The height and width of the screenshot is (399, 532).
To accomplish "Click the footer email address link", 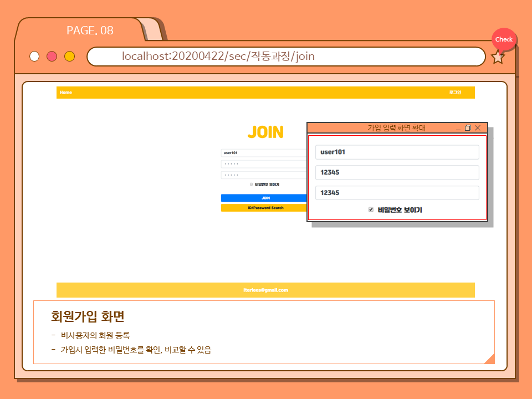I will coord(265,290).
